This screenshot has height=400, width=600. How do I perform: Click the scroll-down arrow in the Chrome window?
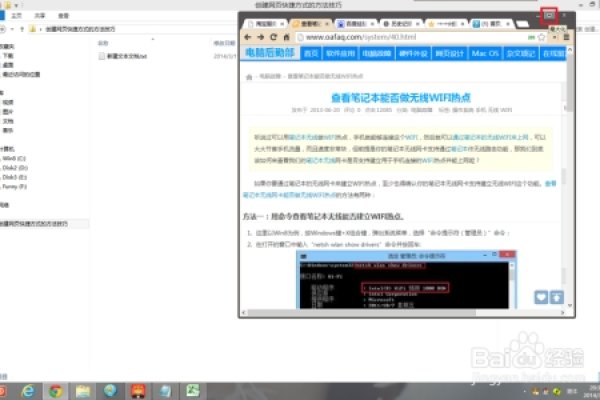pyautogui.click(x=570, y=305)
